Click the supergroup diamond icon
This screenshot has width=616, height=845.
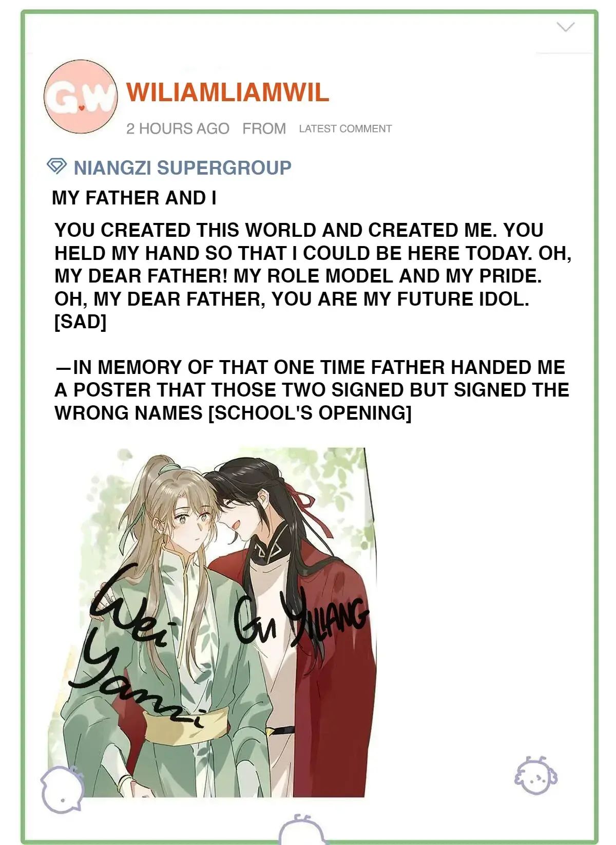pos(57,166)
